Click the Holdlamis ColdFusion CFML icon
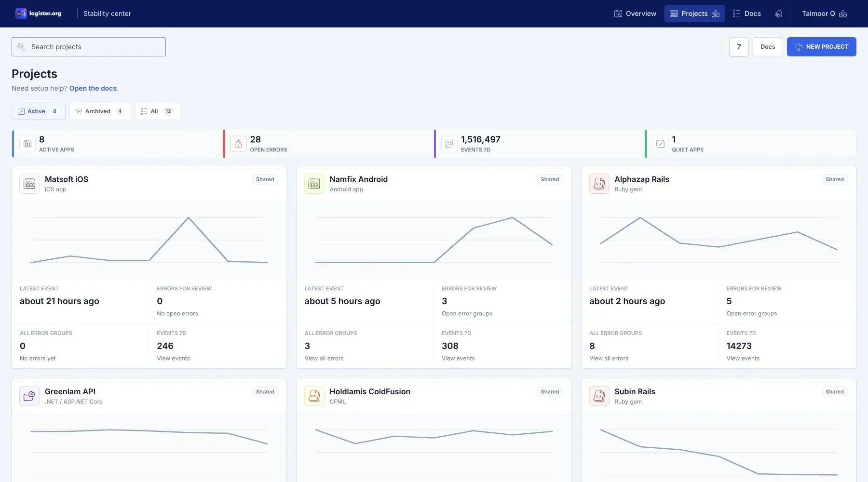Image resolution: width=868 pixels, height=482 pixels. [314, 396]
